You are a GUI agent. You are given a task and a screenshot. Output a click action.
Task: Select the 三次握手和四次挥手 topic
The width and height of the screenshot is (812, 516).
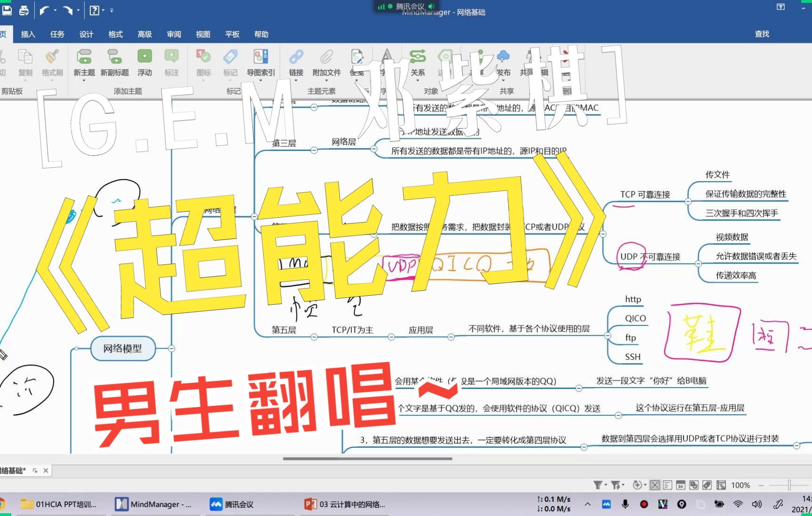point(741,213)
